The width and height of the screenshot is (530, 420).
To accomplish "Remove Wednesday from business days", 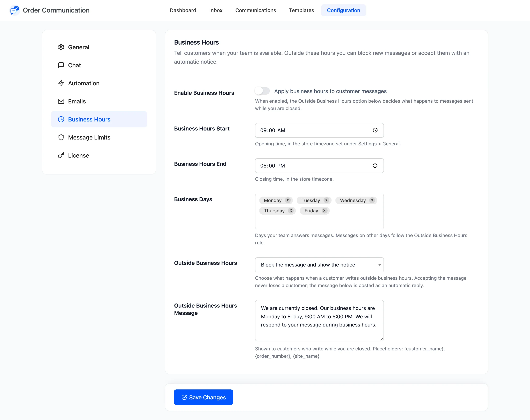I will click(x=372, y=200).
